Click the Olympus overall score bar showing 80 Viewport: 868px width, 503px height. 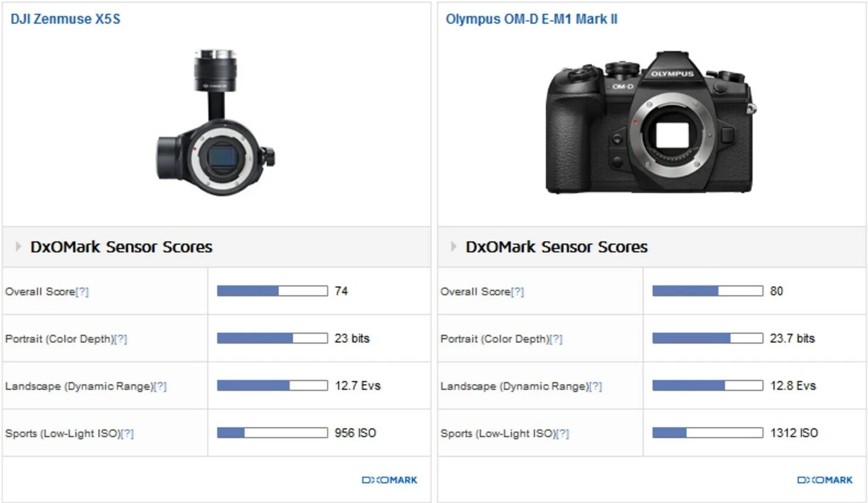(x=707, y=291)
